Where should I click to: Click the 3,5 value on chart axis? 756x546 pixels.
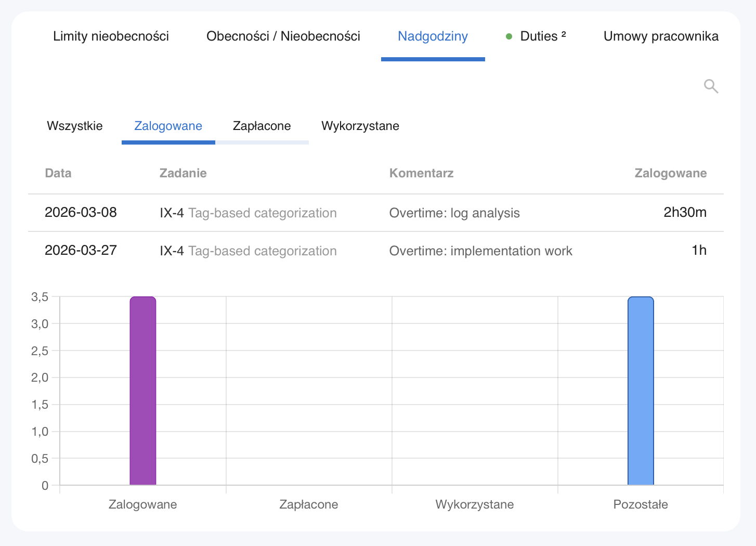pyautogui.click(x=40, y=297)
